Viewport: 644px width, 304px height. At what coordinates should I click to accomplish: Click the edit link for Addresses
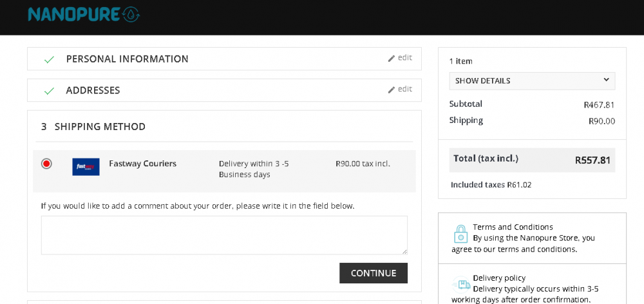coord(405,90)
